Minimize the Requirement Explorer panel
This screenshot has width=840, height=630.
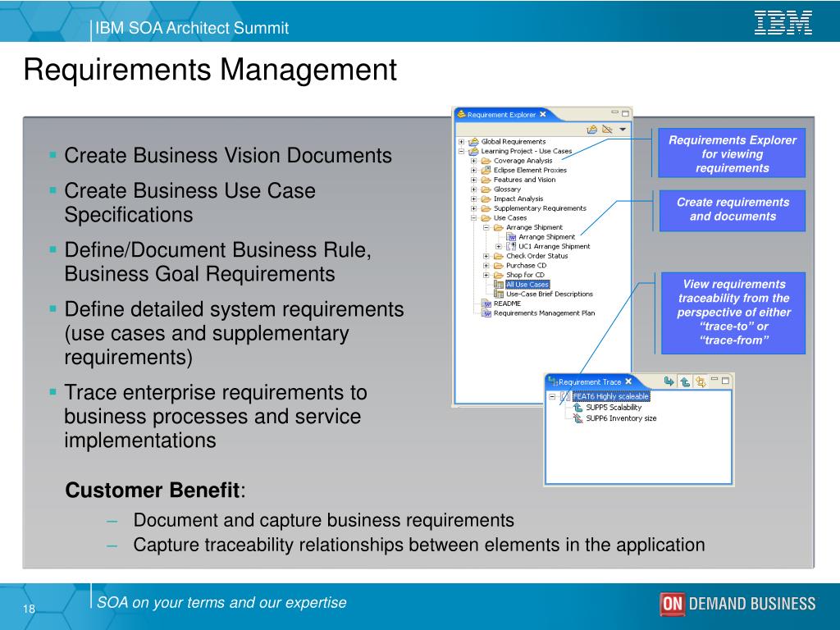[615, 112]
